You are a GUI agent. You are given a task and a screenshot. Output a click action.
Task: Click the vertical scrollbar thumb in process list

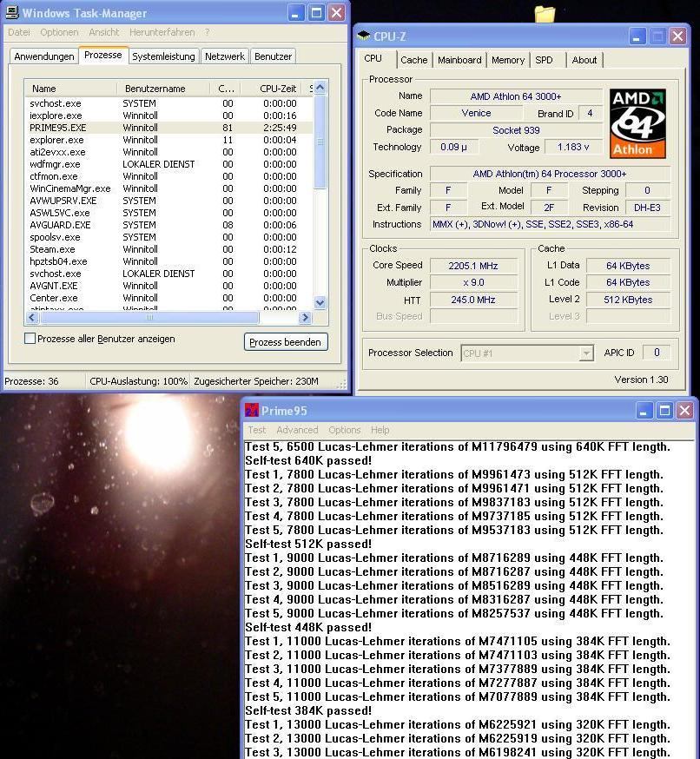point(320,142)
